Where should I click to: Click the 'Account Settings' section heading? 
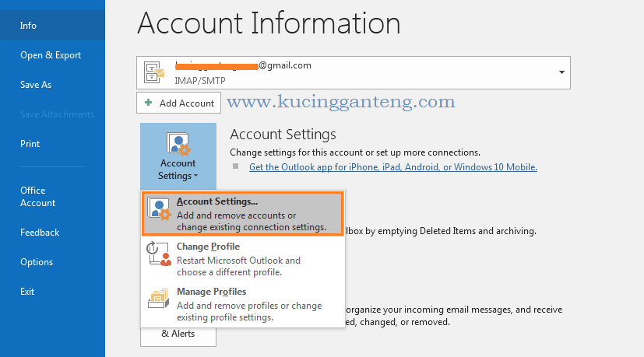(283, 135)
